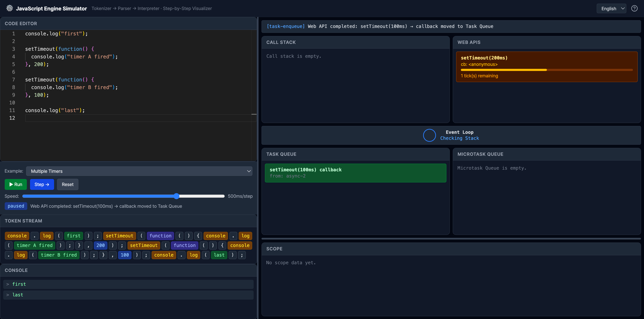Click the paused status badge
The height and width of the screenshot is (319, 644).
tap(16, 206)
